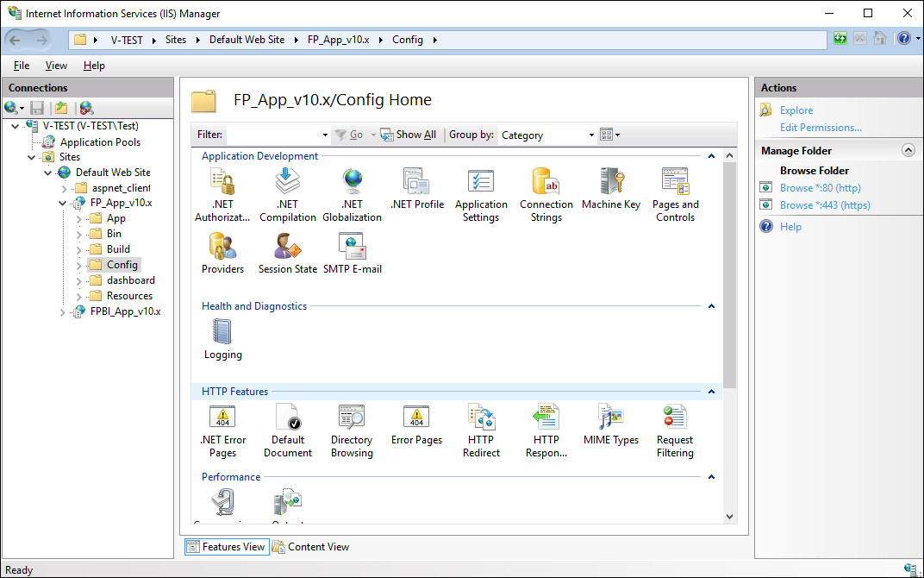Open the Directory Browsing feature
This screenshot has height=578, width=924.
pos(352,431)
